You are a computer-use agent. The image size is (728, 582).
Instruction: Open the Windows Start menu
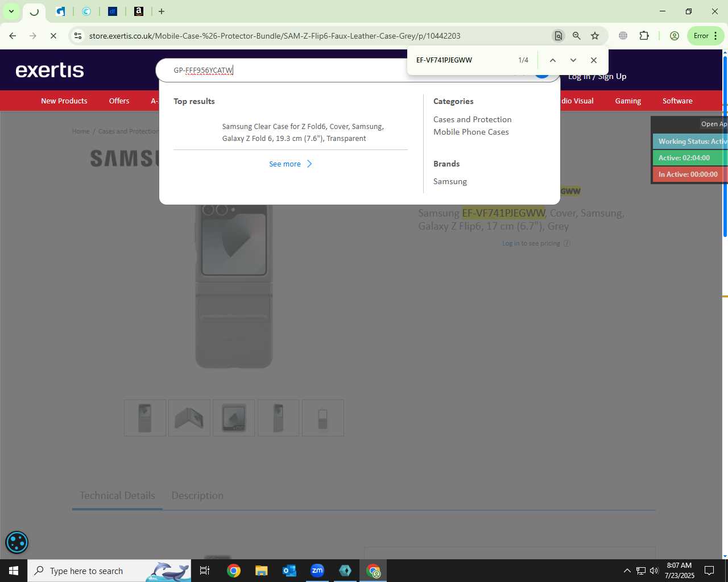point(14,571)
